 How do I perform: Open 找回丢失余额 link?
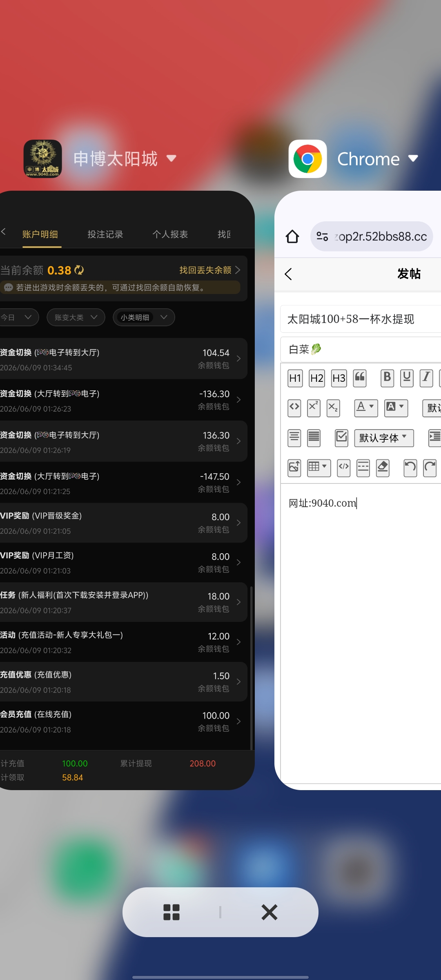tap(210, 270)
